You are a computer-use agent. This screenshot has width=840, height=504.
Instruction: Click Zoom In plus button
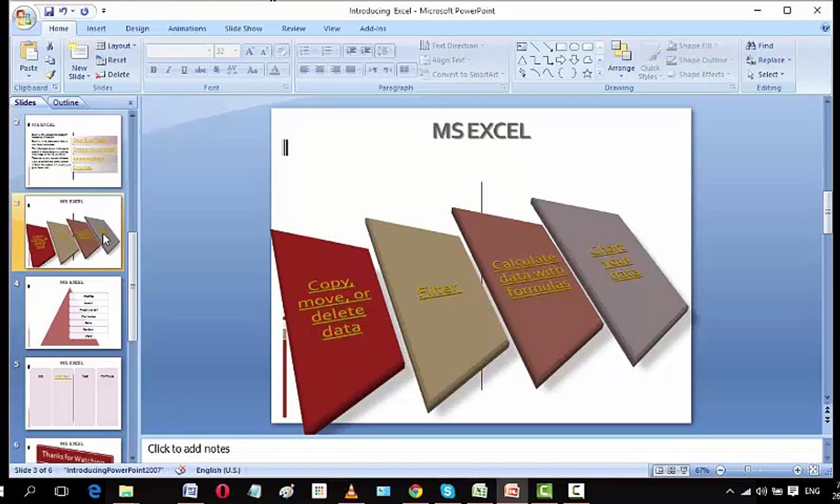(x=798, y=470)
